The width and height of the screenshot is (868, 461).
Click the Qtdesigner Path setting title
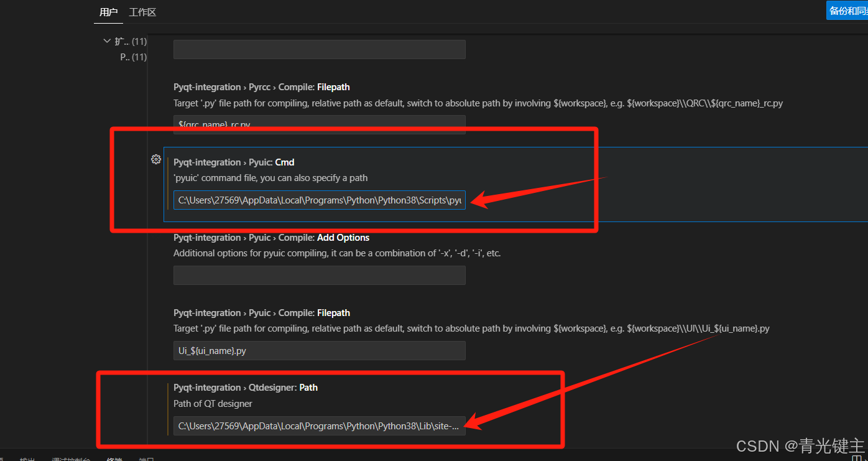[x=246, y=387]
